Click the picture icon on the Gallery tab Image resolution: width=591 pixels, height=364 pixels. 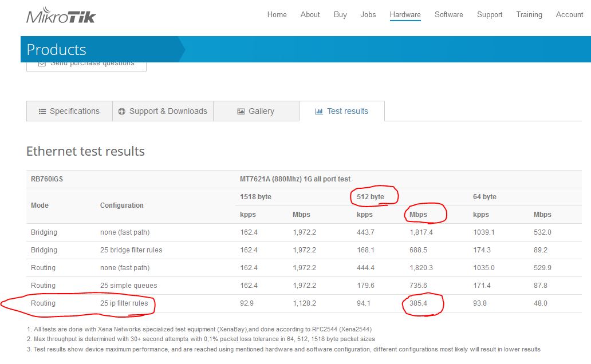241,111
